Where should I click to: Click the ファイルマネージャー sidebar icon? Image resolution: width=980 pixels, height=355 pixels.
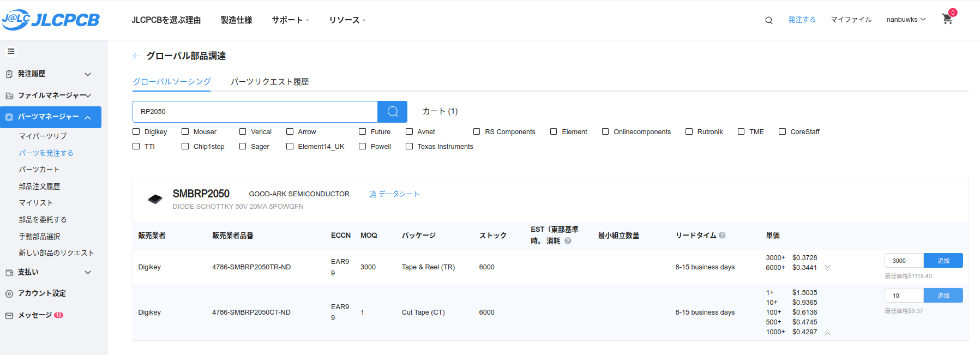pyautogui.click(x=9, y=96)
